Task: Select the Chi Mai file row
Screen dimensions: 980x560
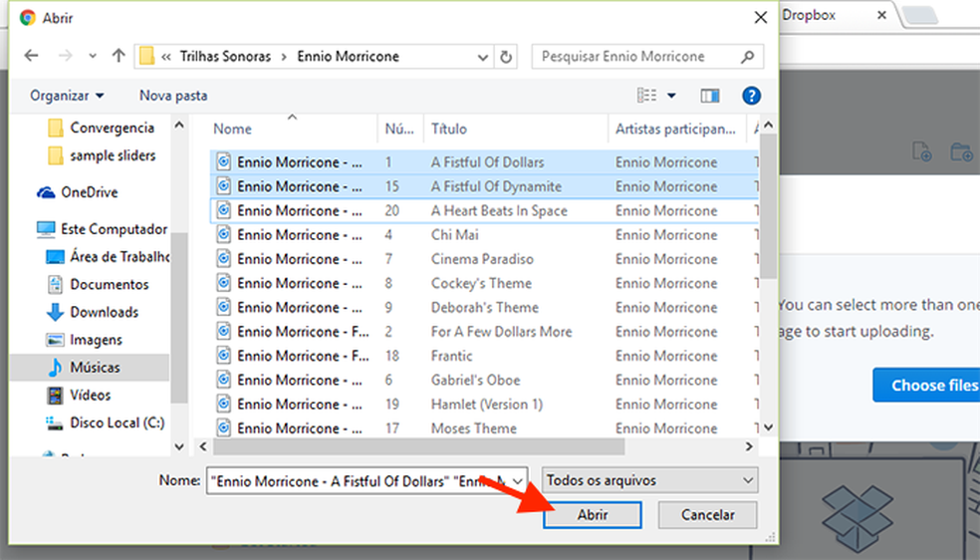Action: click(x=484, y=235)
